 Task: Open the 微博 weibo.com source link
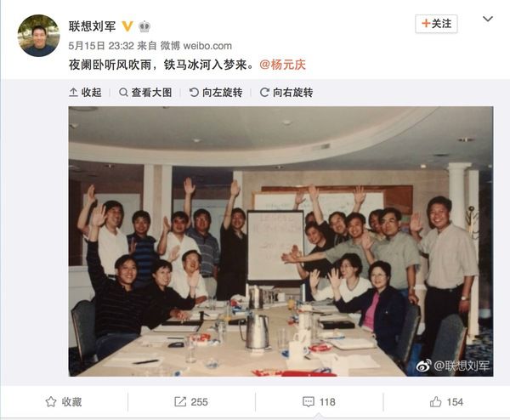[196, 46]
